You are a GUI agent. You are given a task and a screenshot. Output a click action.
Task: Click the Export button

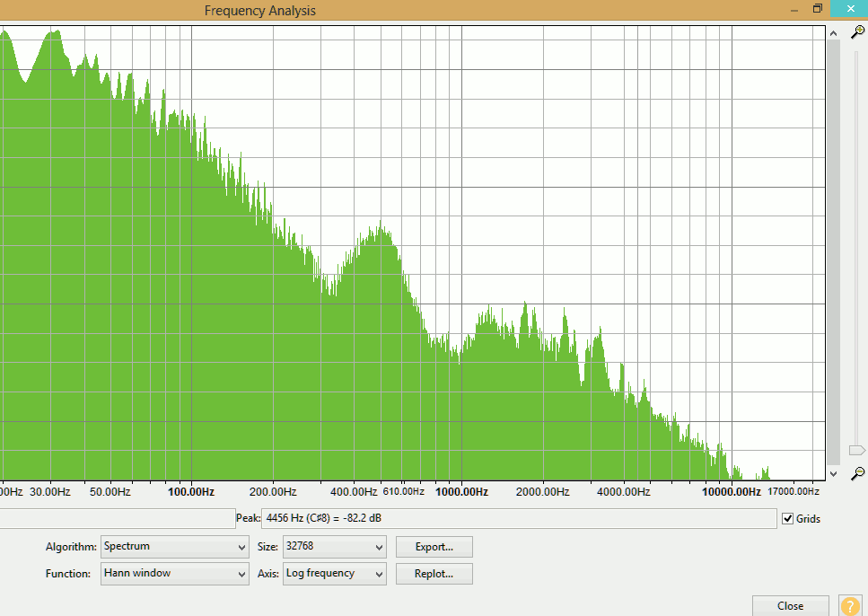click(434, 547)
